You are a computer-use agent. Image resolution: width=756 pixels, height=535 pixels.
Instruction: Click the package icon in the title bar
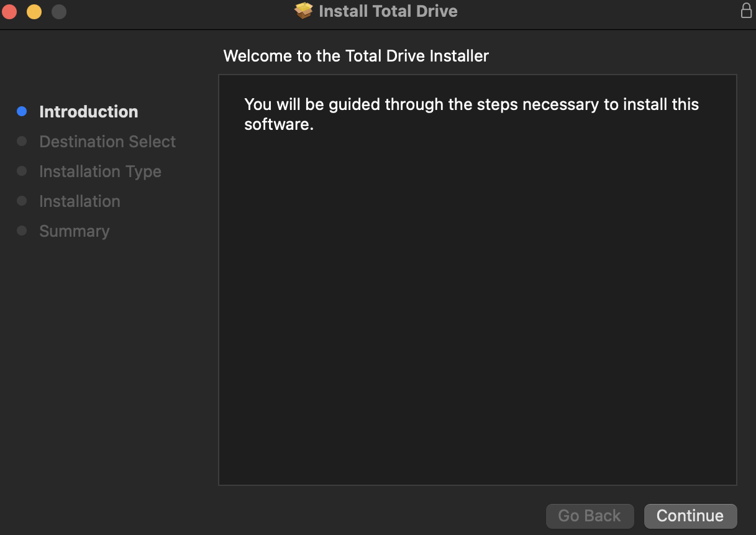coord(303,11)
